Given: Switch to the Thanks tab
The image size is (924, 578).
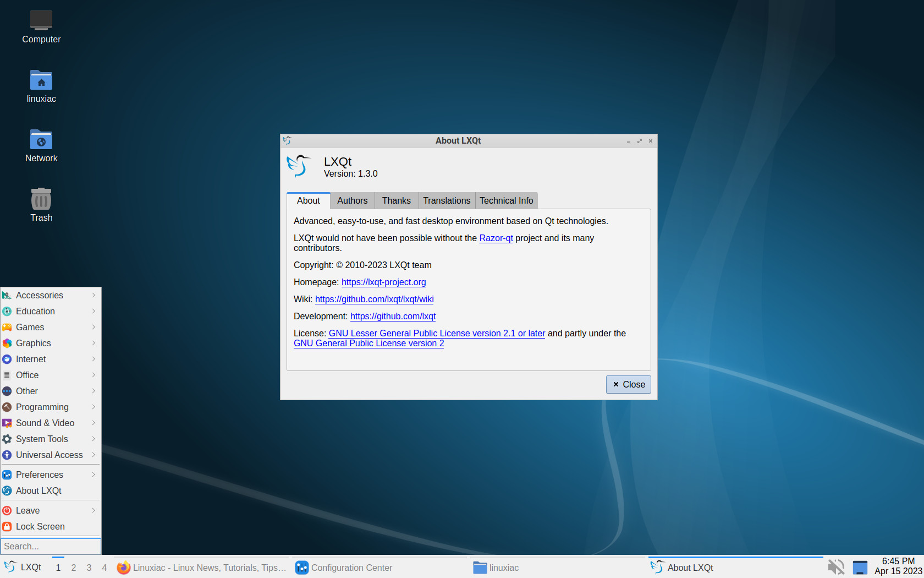Looking at the screenshot, I should pyautogui.click(x=397, y=201).
